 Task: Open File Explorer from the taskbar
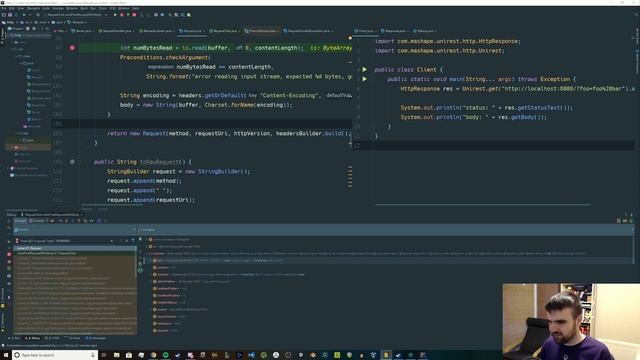[116, 355]
